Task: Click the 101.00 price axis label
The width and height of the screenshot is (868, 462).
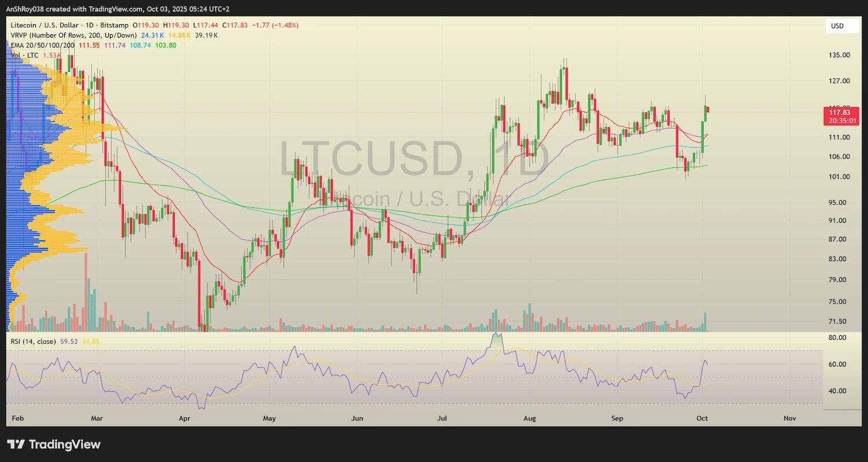Action: pyautogui.click(x=839, y=177)
